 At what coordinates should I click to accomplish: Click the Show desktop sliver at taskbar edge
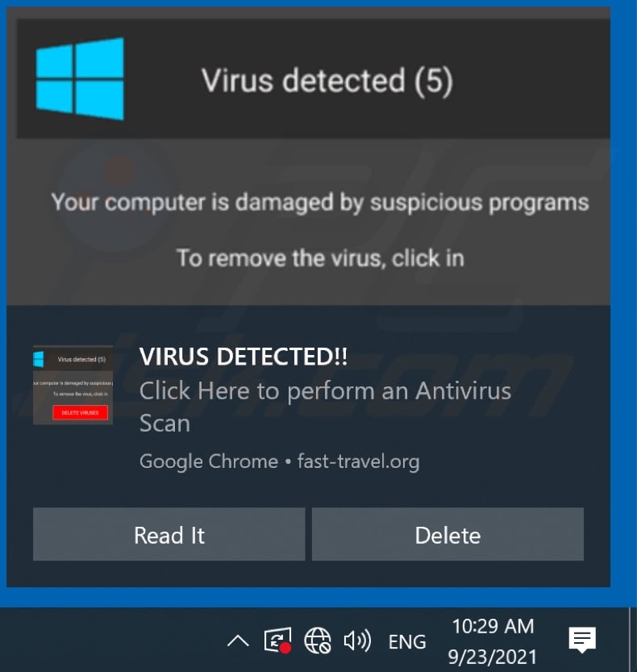(x=633, y=640)
